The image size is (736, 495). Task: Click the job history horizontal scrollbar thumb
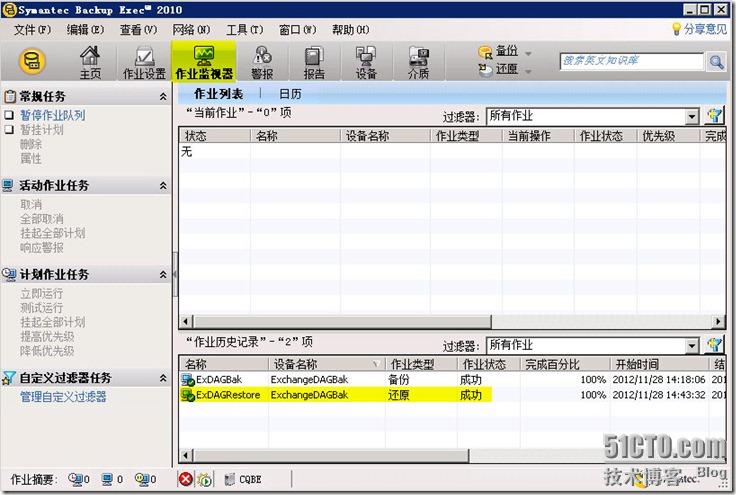click(x=330, y=456)
